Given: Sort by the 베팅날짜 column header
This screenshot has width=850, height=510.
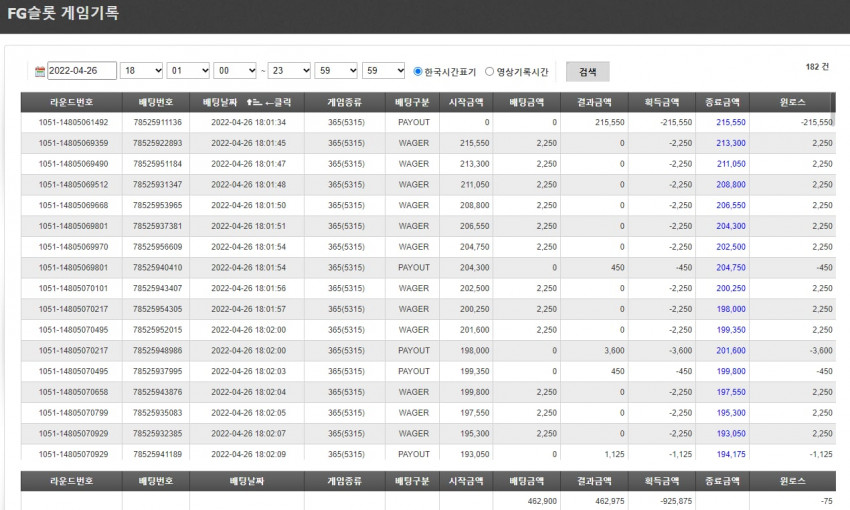Looking at the screenshot, I should click(x=247, y=102).
